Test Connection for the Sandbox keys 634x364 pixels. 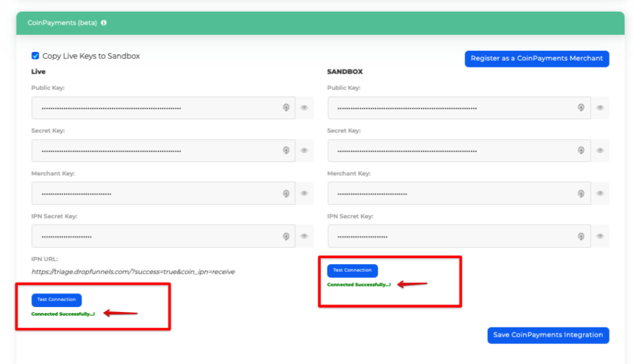pyautogui.click(x=352, y=271)
